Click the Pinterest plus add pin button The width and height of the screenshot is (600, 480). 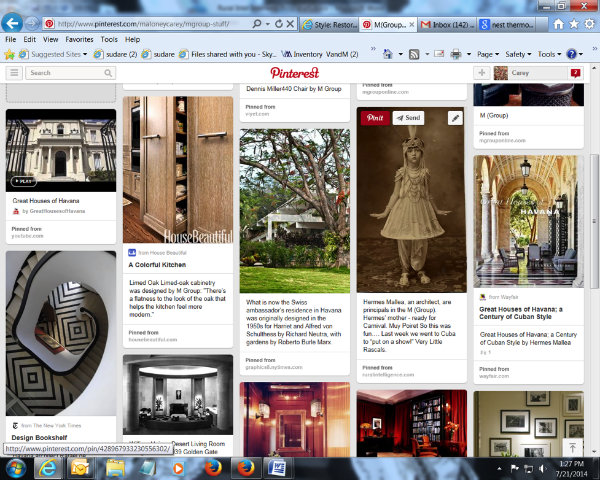[482, 73]
